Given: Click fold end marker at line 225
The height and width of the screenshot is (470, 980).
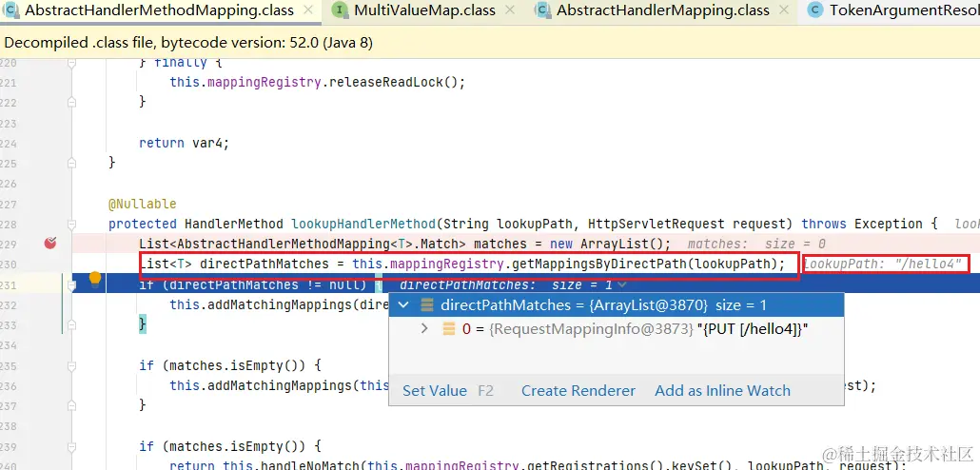Looking at the screenshot, I should pos(72,162).
